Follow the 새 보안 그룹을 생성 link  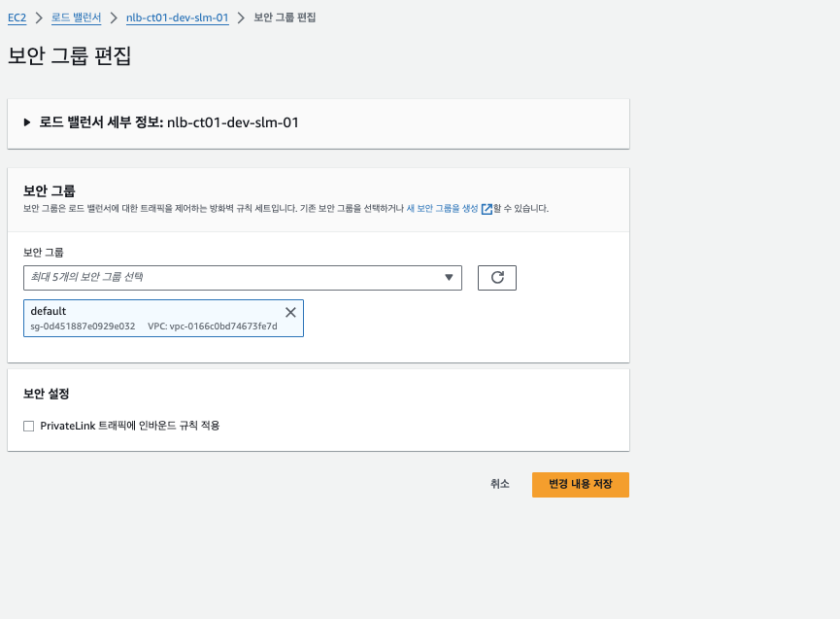(x=442, y=209)
